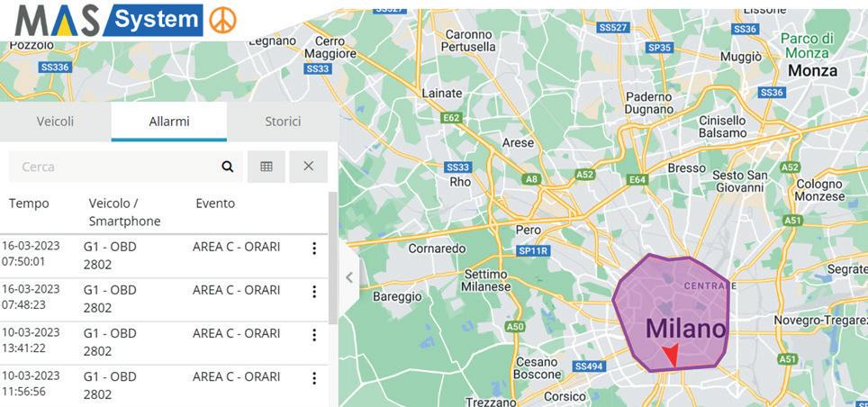Click the Cinisello Balsamo label
The image size is (868, 407).
point(722,127)
